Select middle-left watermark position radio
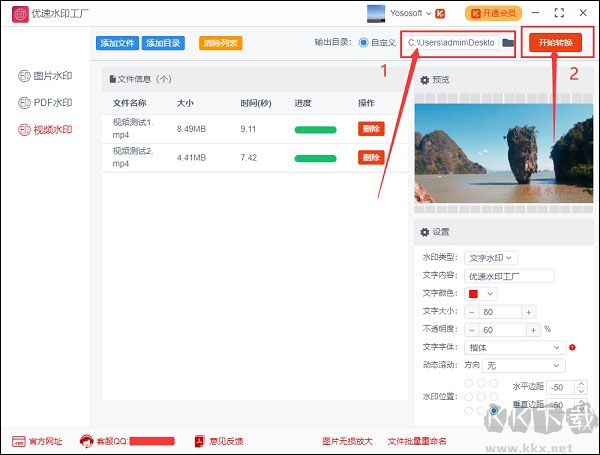This screenshot has width=600, height=455. tap(468, 397)
